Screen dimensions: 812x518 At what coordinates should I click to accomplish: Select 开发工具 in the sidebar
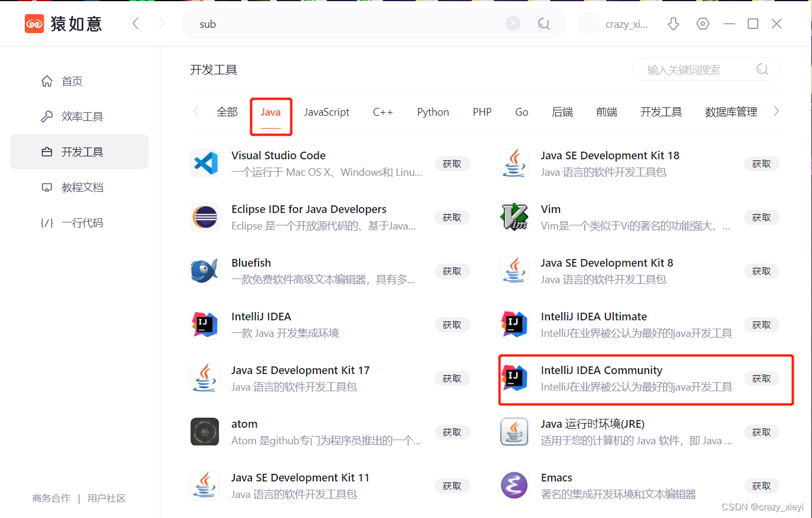79,152
